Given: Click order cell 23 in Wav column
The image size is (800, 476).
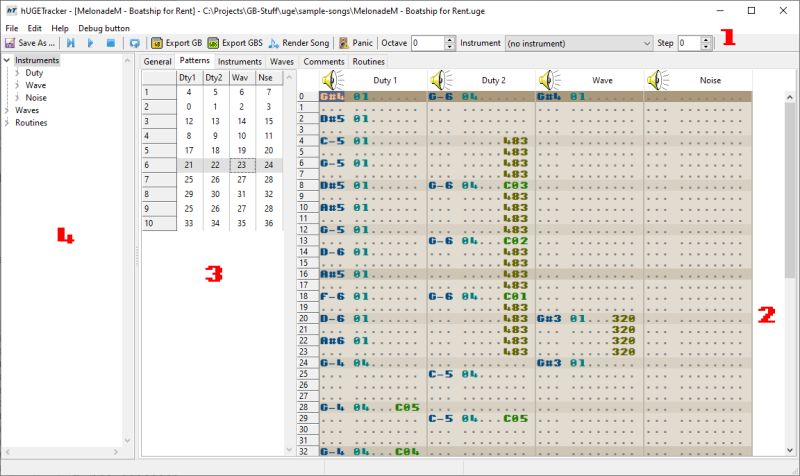Looking at the screenshot, I should point(242,165).
